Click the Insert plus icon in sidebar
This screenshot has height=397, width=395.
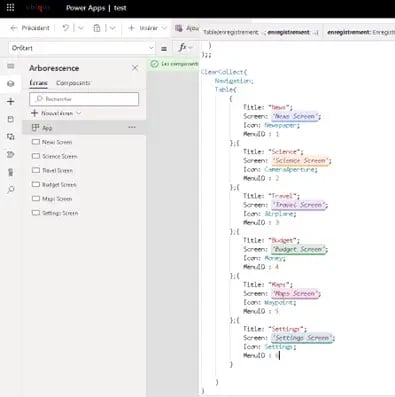[11, 101]
